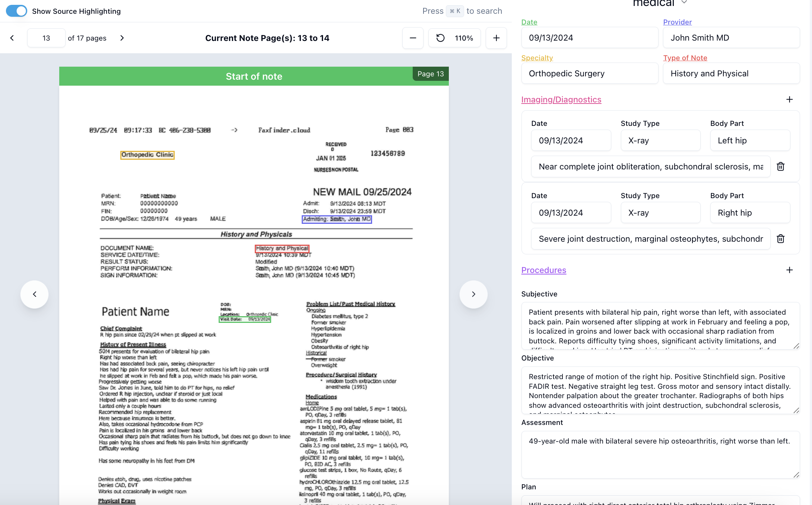Click the Imaging/Diagnostics section link
Image resolution: width=812 pixels, height=505 pixels.
point(561,99)
